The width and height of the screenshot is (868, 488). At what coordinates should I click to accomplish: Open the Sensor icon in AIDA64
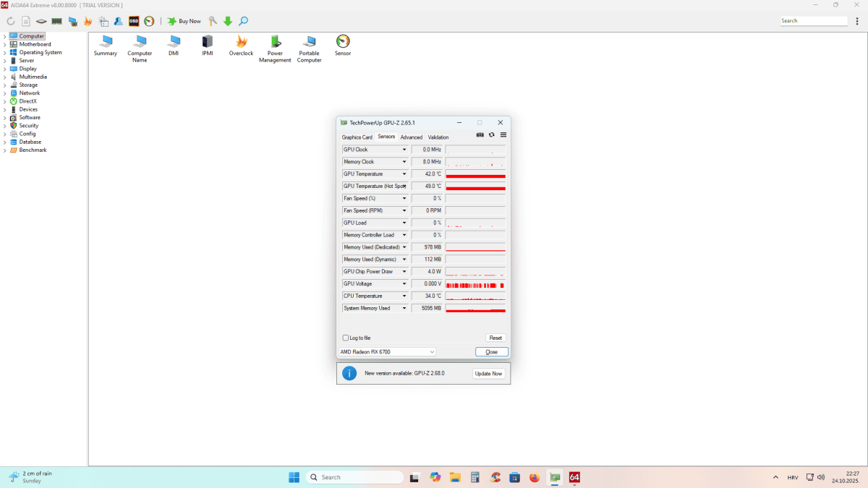[343, 43]
